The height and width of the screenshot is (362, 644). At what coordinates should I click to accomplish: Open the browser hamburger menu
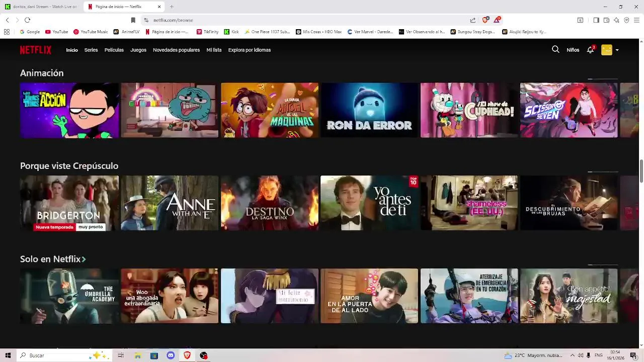[636, 20]
